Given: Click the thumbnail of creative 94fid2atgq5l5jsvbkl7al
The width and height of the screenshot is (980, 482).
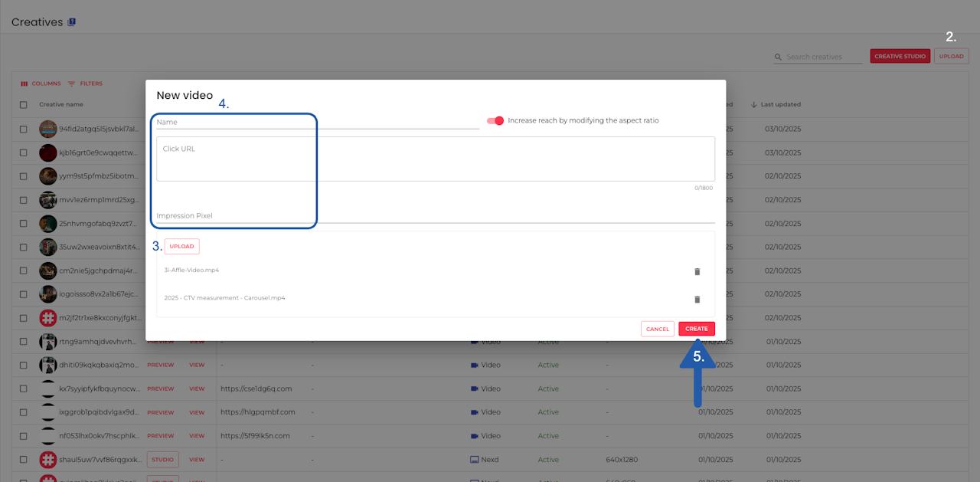Looking at the screenshot, I should pos(48,129).
